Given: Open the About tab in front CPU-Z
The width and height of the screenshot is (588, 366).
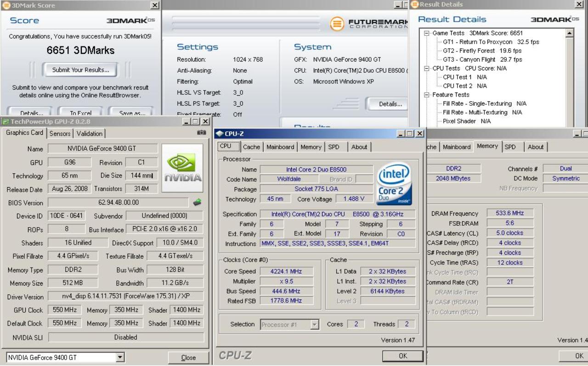Looking at the screenshot, I should coord(359,147).
